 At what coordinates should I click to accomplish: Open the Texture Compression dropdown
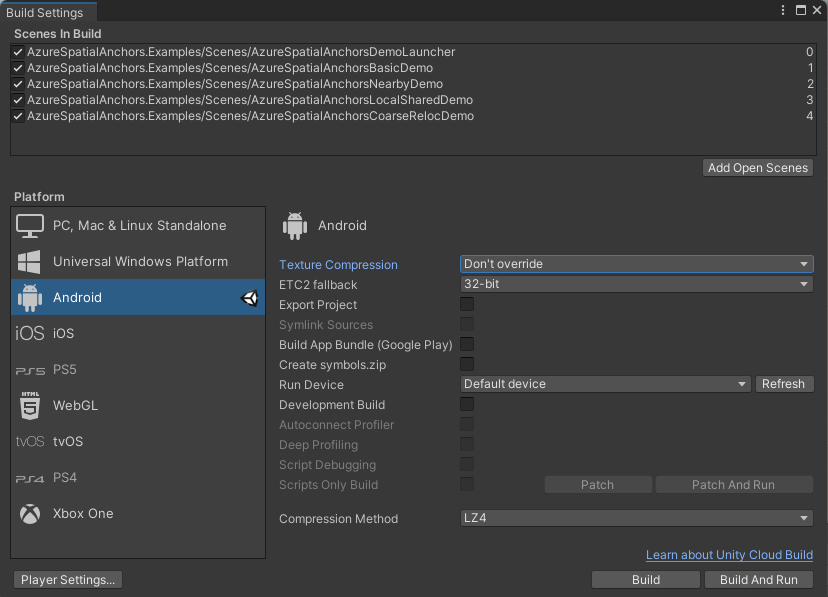point(636,264)
